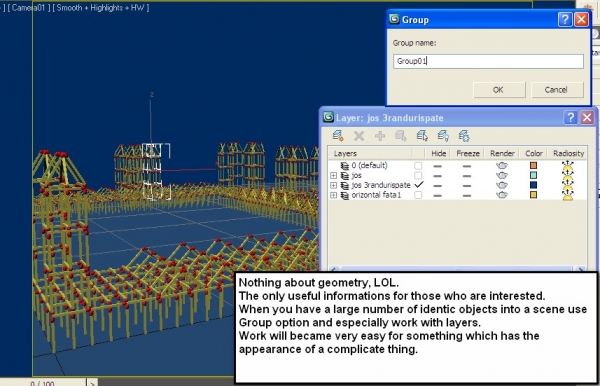
Task: Check the orizontal fata1 layer current box
Action: (418, 195)
